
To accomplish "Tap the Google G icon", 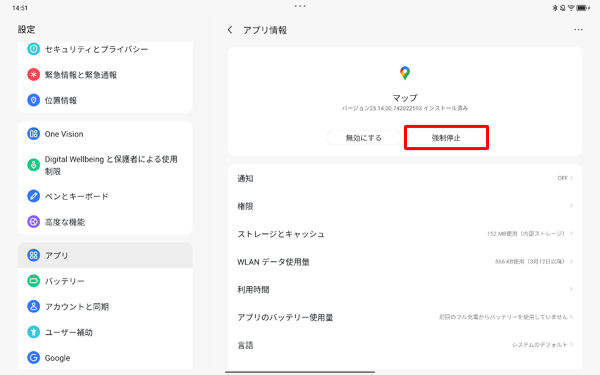I will [34, 358].
